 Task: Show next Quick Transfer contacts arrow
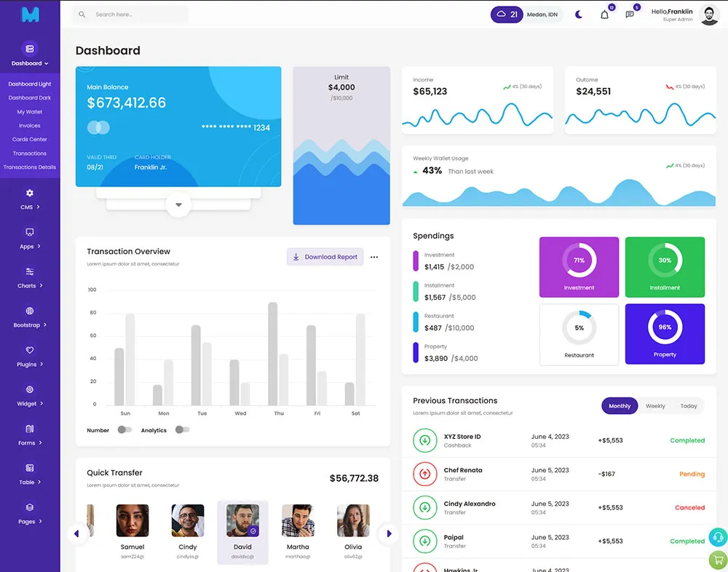[389, 533]
